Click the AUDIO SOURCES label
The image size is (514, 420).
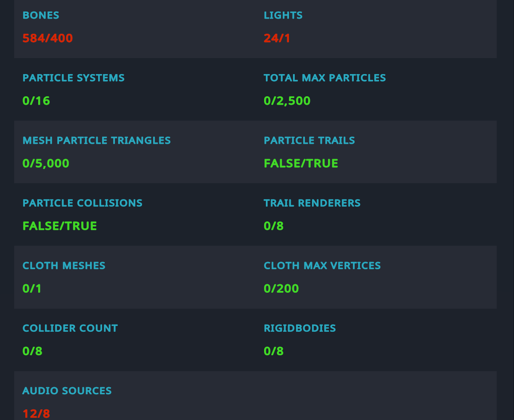[x=67, y=391]
